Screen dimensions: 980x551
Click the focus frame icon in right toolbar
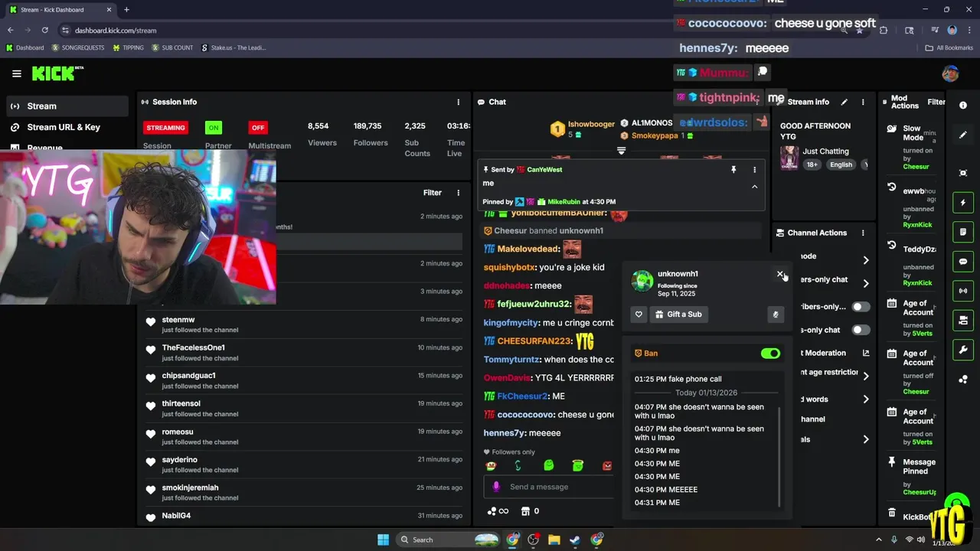point(963,173)
